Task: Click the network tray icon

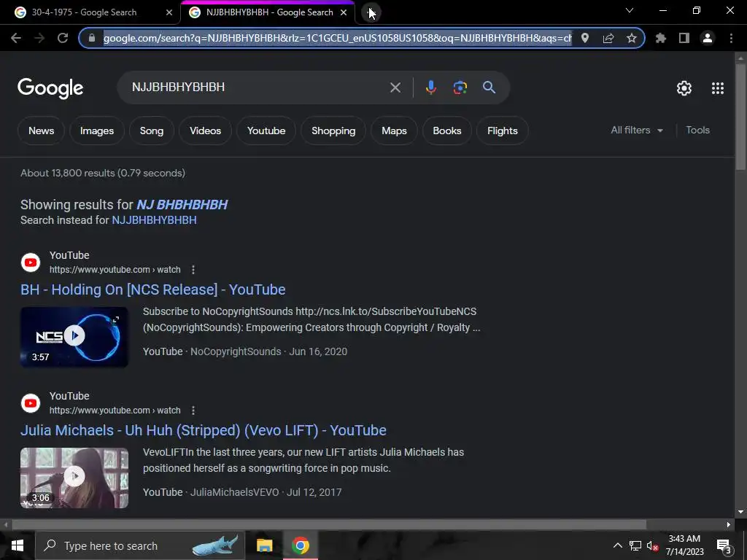Action: coord(635,545)
